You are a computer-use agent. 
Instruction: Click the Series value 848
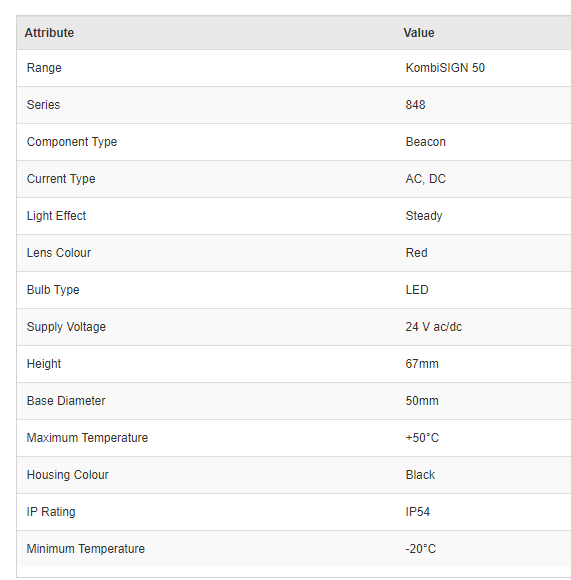click(415, 105)
